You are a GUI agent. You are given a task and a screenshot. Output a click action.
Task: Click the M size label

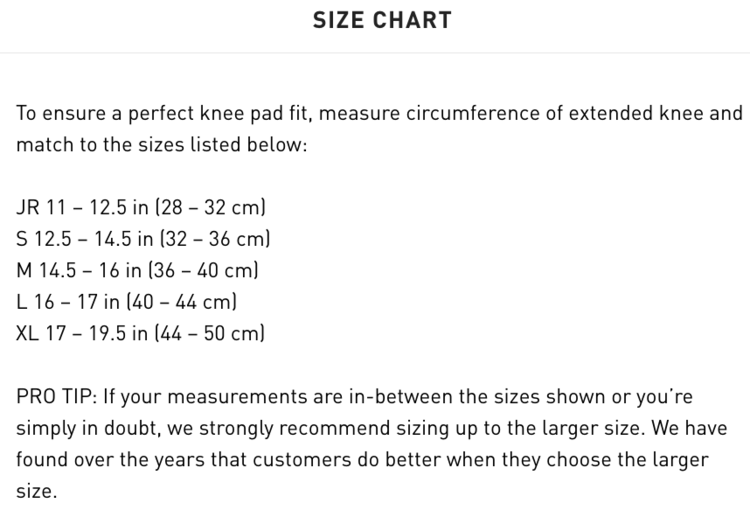click(x=25, y=270)
